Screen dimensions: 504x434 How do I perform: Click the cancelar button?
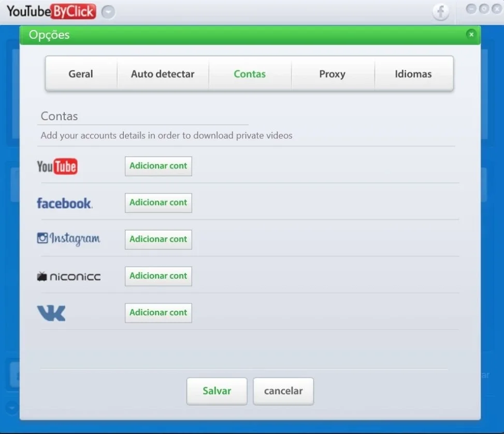click(x=283, y=391)
